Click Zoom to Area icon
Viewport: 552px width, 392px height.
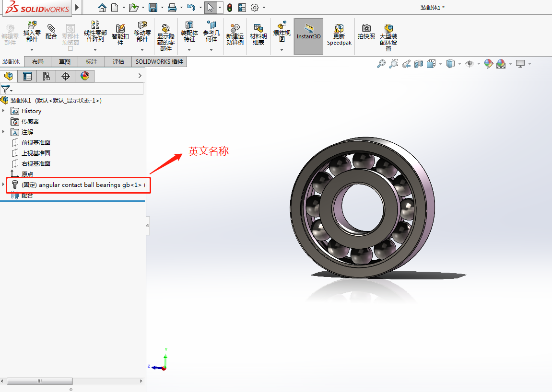pos(394,64)
